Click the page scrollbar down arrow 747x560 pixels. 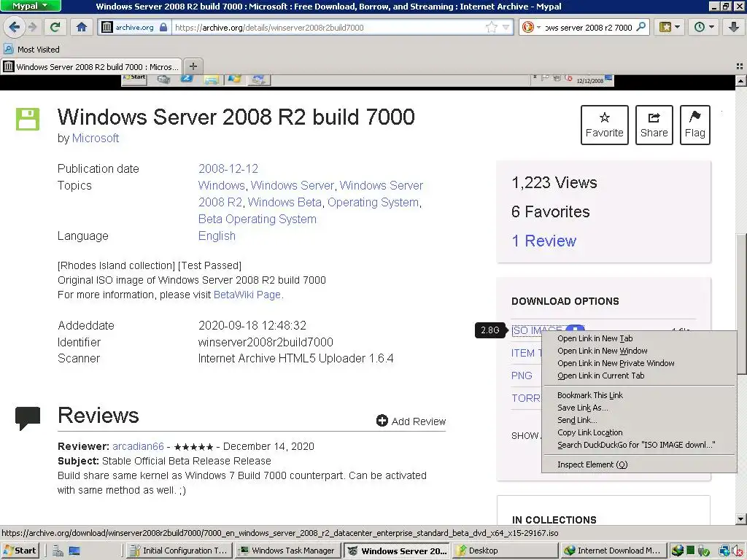point(740,519)
